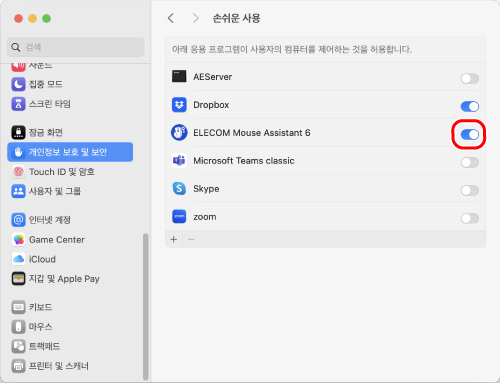Enable AEServer accessibility toggle
Screen dimensions: 500x383
(x=470, y=79)
